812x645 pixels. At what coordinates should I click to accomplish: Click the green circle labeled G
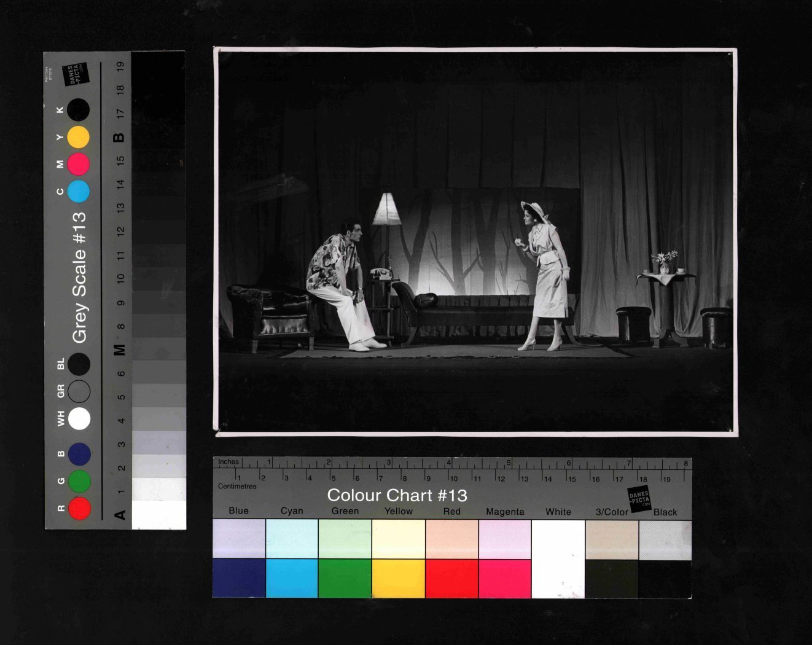79,481
